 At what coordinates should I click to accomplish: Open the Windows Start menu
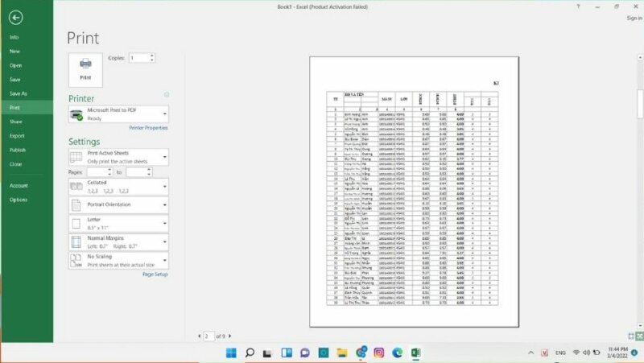click(231, 353)
